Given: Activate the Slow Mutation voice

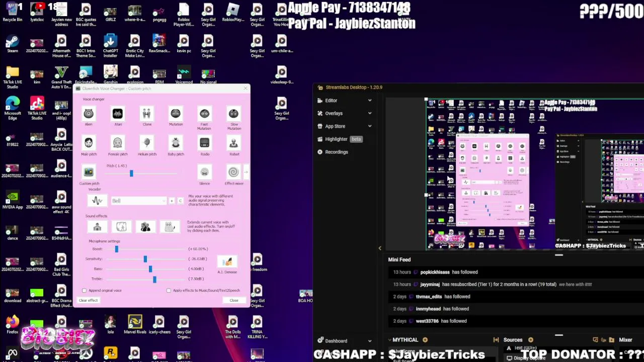Looking at the screenshot, I should point(233,114).
